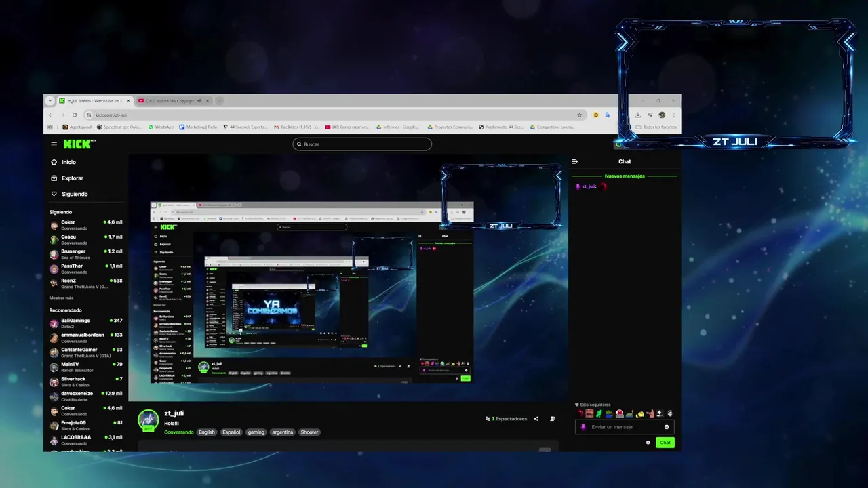Open ReenZ channel in sidebar
The width and height of the screenshot is (868, 488).
point(86,283)
